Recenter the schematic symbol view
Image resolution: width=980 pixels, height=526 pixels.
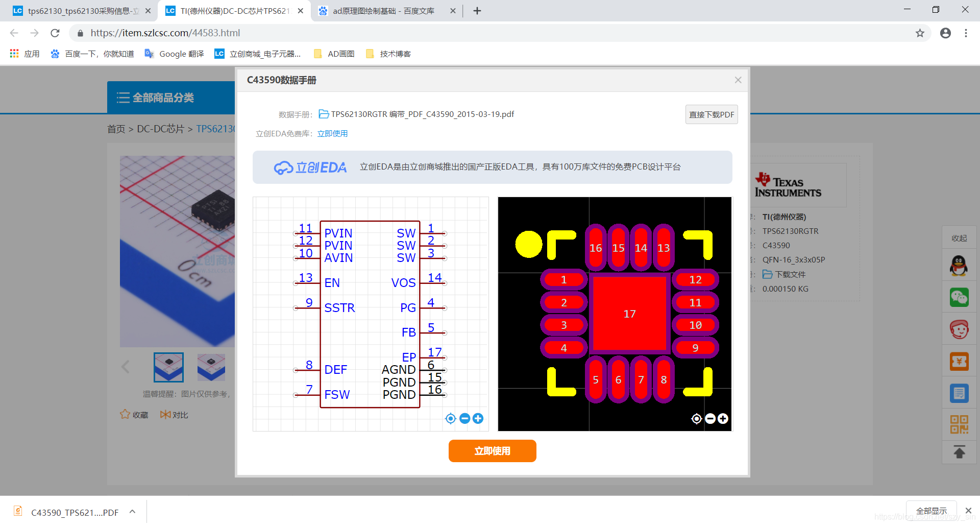[450, 419]
